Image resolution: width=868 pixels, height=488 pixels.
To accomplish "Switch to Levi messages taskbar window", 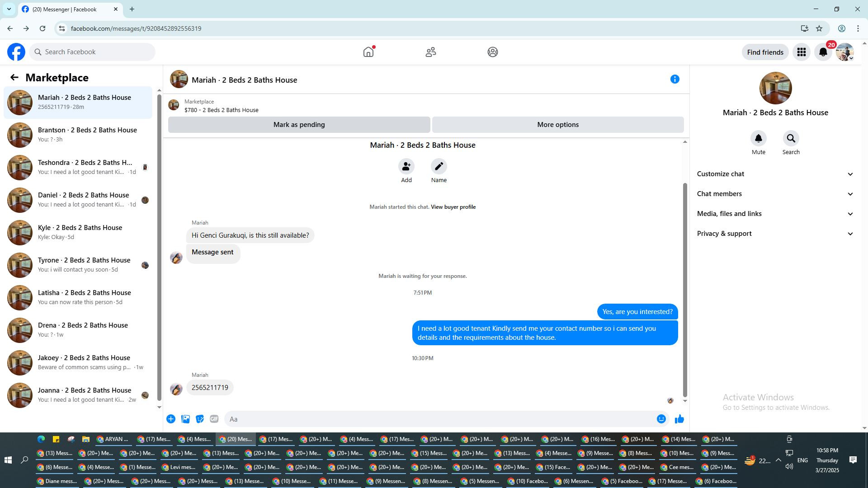I will point(179,467).
